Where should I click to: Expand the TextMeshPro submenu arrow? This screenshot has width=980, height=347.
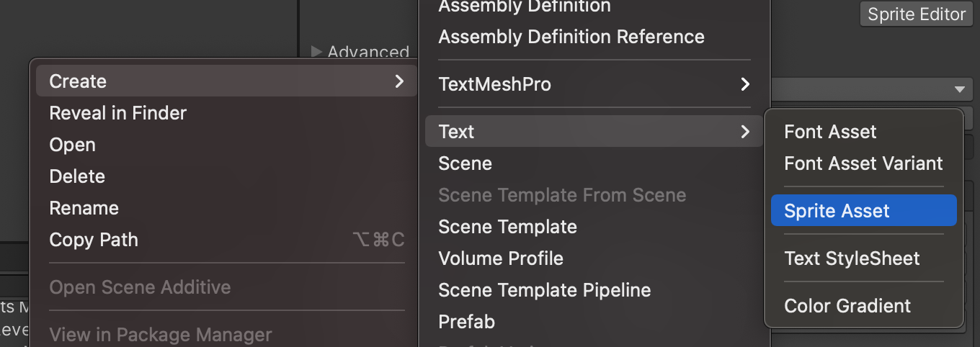pos(745,84)
